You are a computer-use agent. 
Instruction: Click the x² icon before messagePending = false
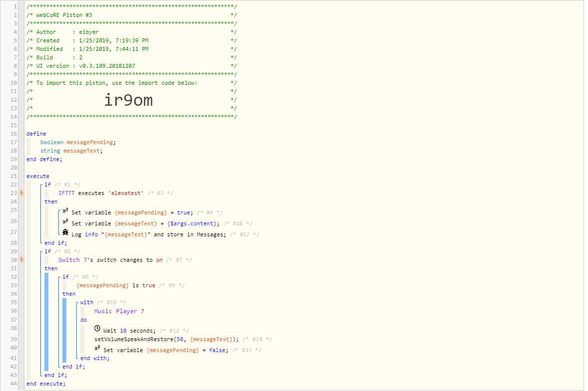pos(97,348)
